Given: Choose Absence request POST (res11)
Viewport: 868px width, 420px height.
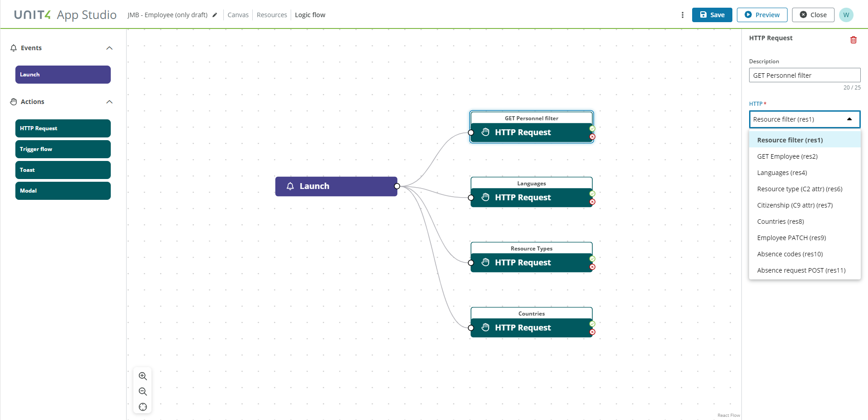Looking at the screenshot, I should (x=805, y=270).
